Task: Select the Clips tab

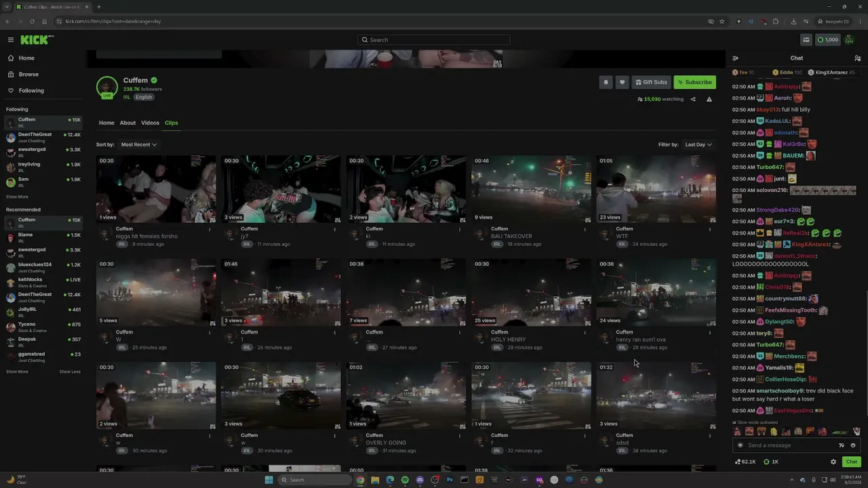Action: [x=172, y=123]
